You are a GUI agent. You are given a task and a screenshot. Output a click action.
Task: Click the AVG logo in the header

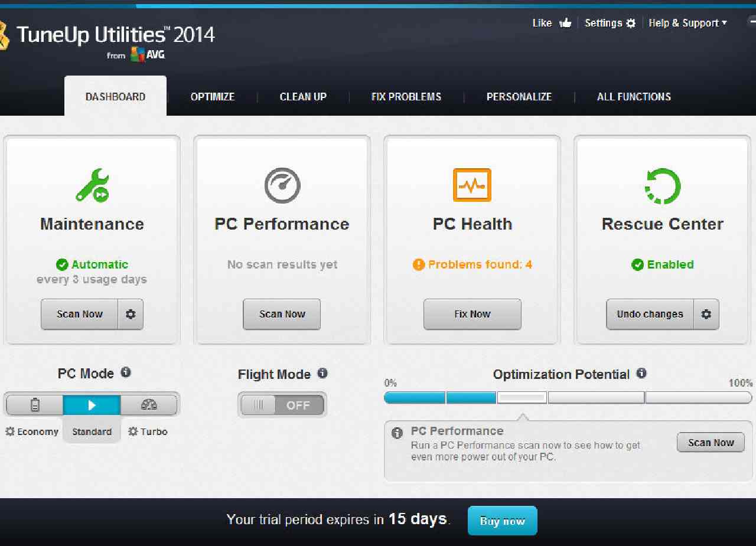click(x=148, y=54)
